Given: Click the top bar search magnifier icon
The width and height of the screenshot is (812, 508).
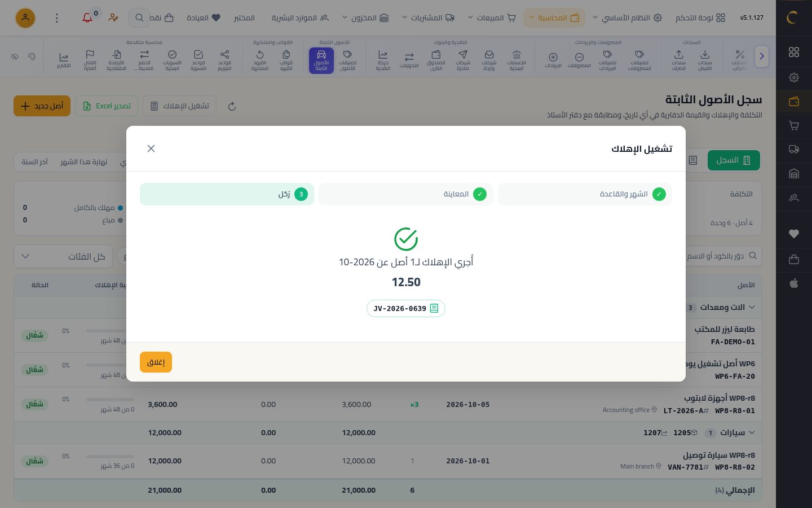Looking at the screenshot, I should coord(139,18).
